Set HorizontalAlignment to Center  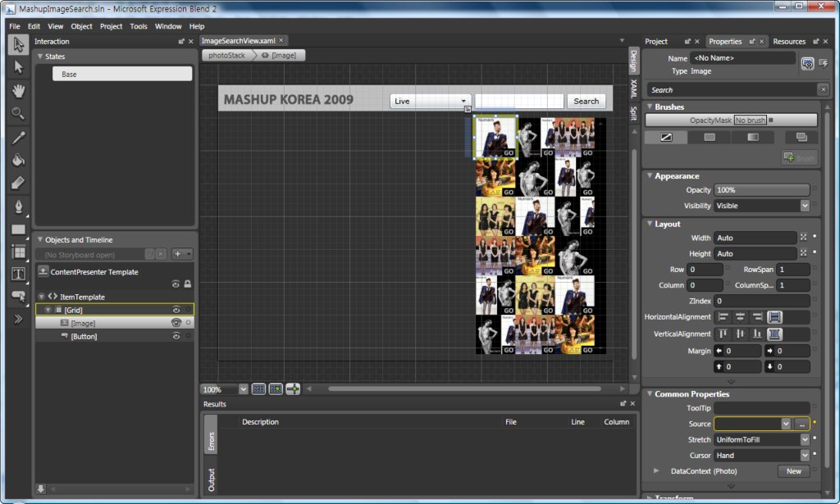coord(741,316)
